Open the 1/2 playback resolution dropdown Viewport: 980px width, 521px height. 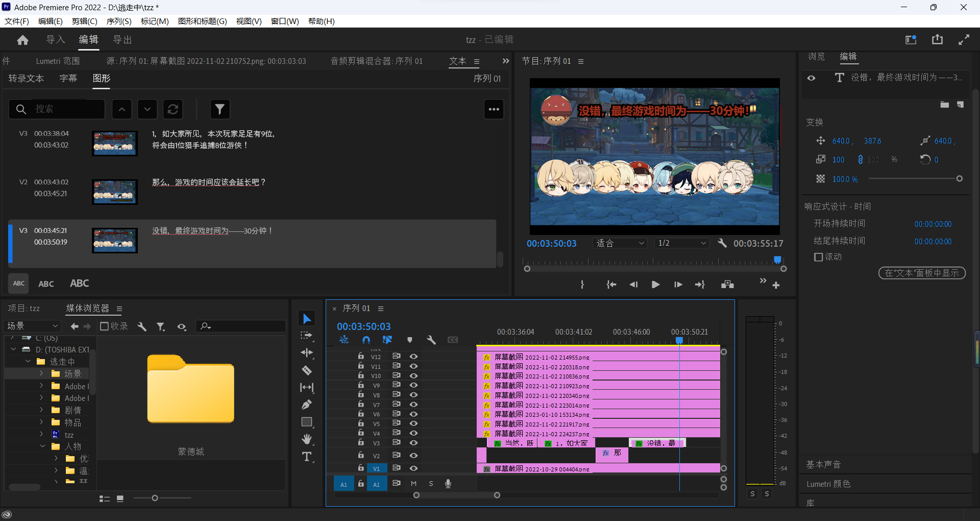[x=682, y=243]
